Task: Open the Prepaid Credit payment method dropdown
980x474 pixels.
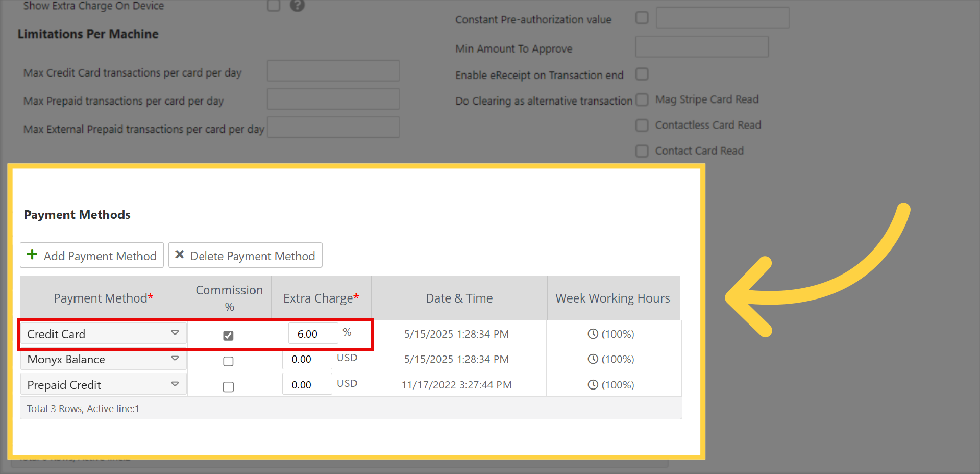Action: tap(175, 384)
